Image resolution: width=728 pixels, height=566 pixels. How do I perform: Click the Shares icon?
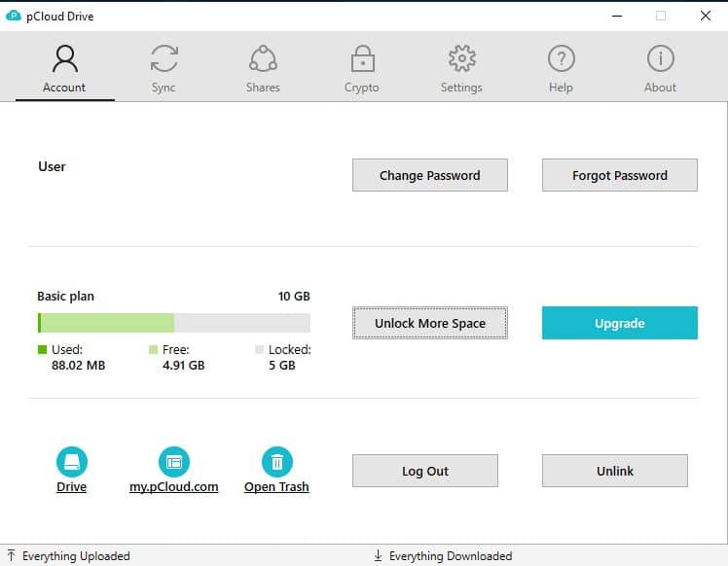tap(263, 58)
